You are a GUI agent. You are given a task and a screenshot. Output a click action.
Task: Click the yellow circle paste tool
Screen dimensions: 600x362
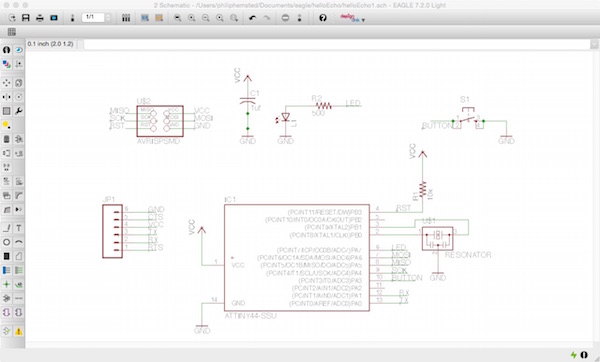[7, 125]
